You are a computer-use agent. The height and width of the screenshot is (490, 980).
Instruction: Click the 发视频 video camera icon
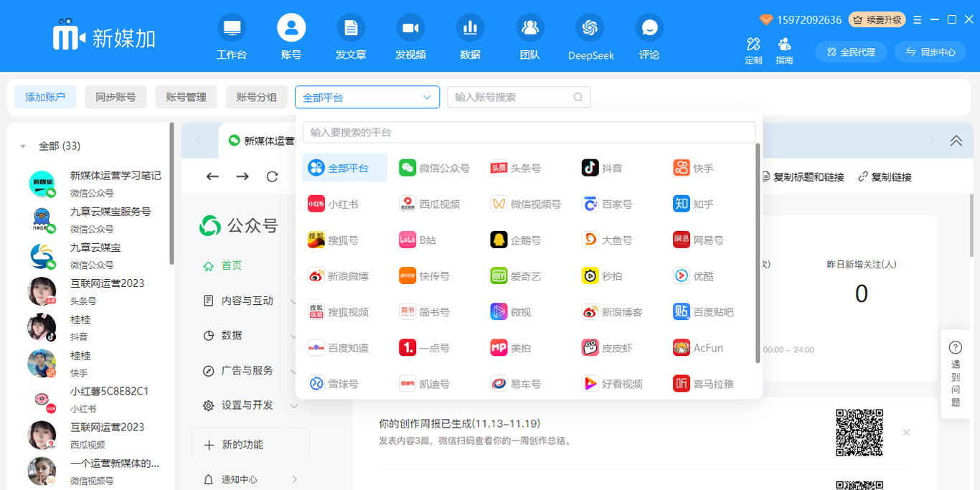point(410,29)
